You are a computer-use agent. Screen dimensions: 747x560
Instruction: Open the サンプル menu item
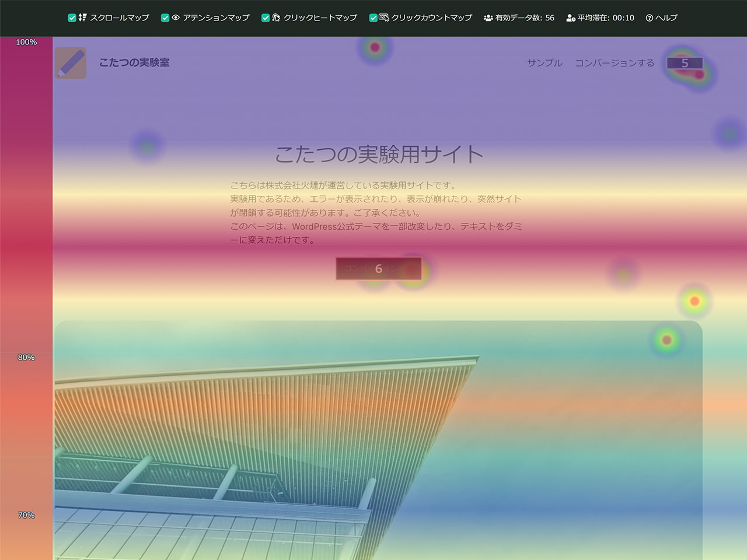544,63
